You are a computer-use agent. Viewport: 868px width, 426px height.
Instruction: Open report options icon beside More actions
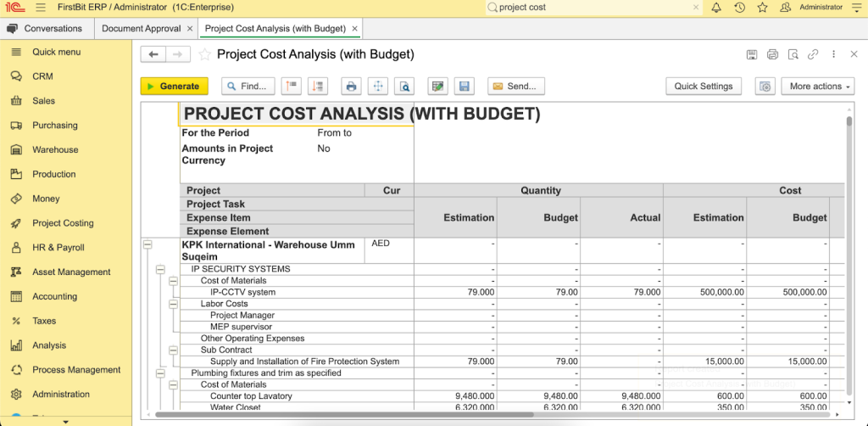click(x=765, y=86)
